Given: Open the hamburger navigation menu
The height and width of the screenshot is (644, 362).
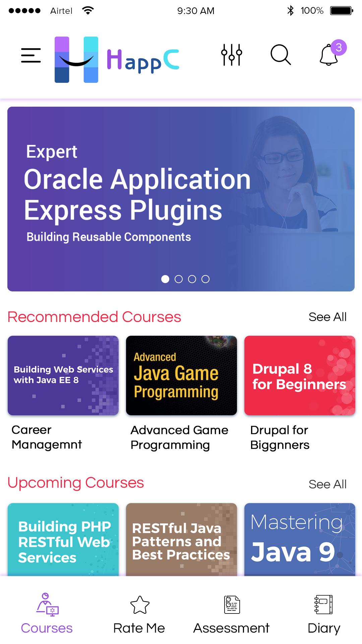Looking at the screenshot, I should [31, 55].
